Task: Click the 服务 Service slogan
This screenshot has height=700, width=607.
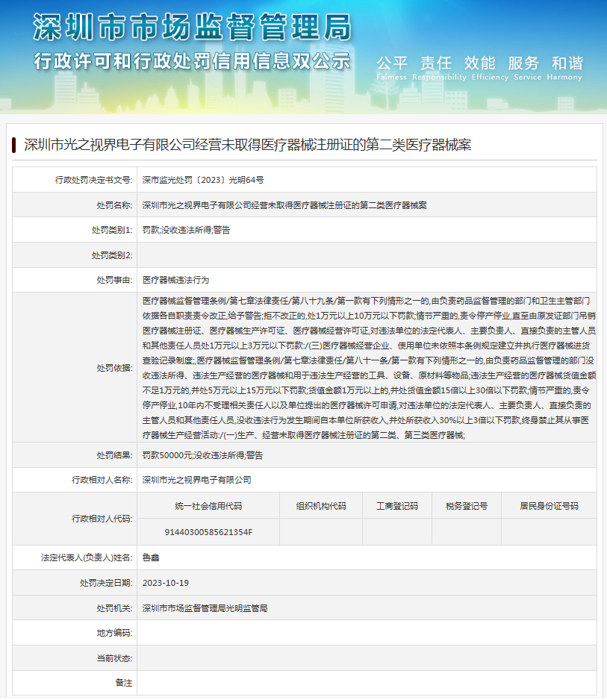Action: click(527, 67)
